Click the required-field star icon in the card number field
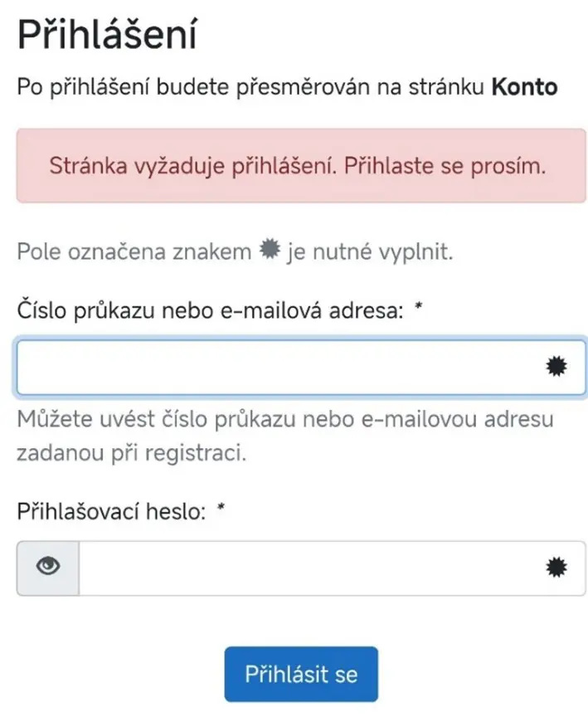This screenshot has height=717, width=588. click(556, 368)
